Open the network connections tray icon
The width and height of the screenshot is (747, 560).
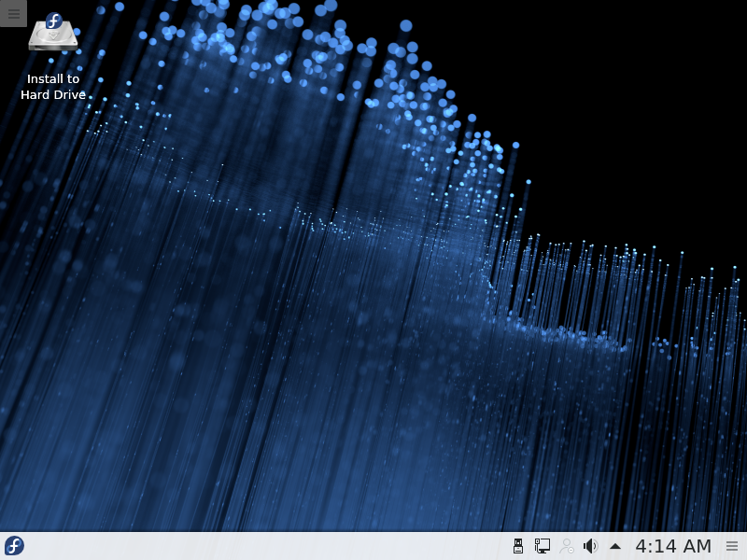(543, 546)
